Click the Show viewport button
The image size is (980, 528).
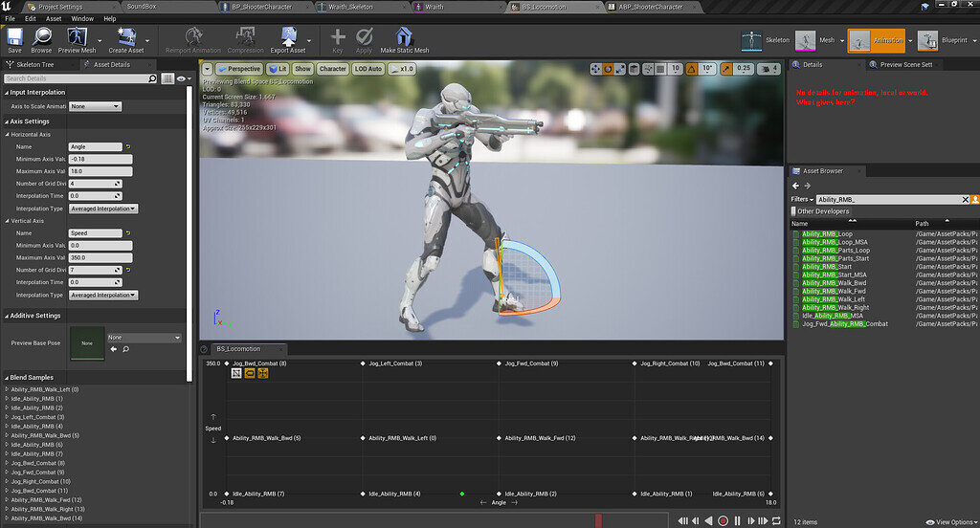point(302,69)
